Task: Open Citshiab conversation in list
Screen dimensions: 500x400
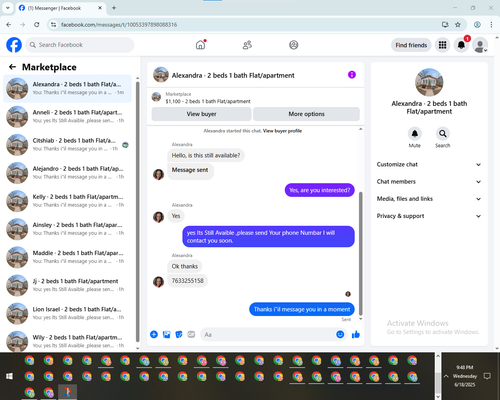Action: [x=68, y=145]
